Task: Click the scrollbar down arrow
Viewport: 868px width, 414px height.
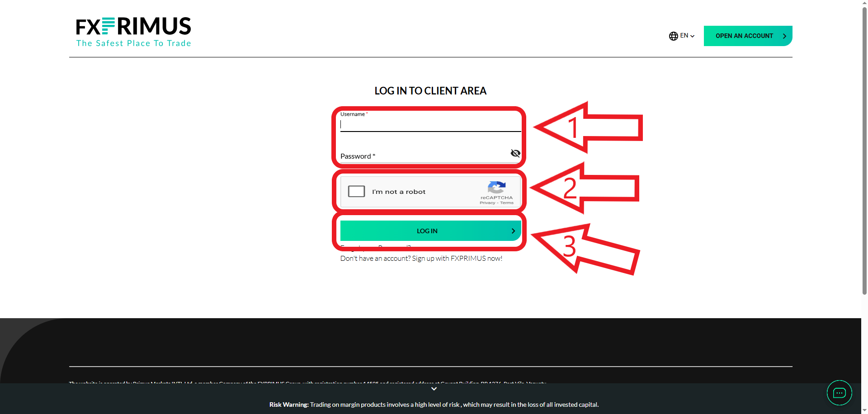Action: click(864, 410)
